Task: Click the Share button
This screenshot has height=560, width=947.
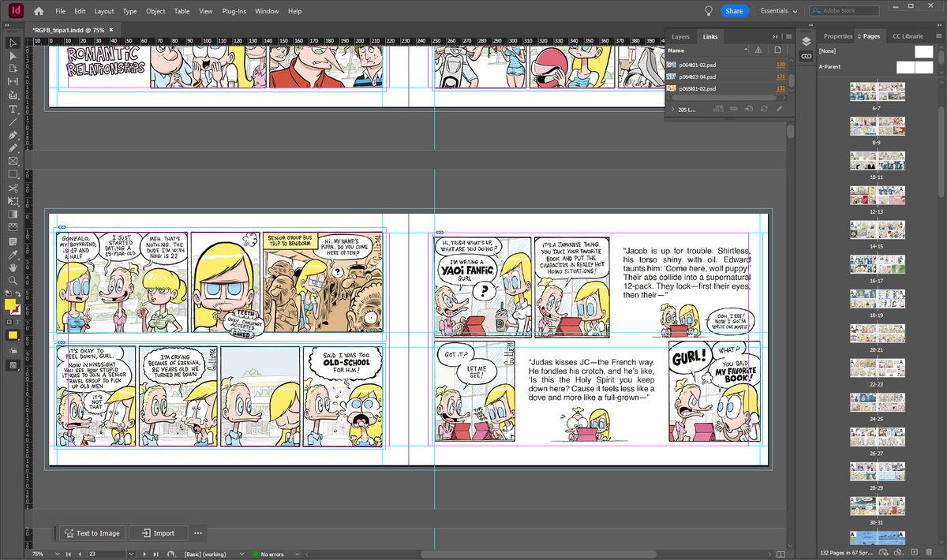Action: click(x=735, y=11)
